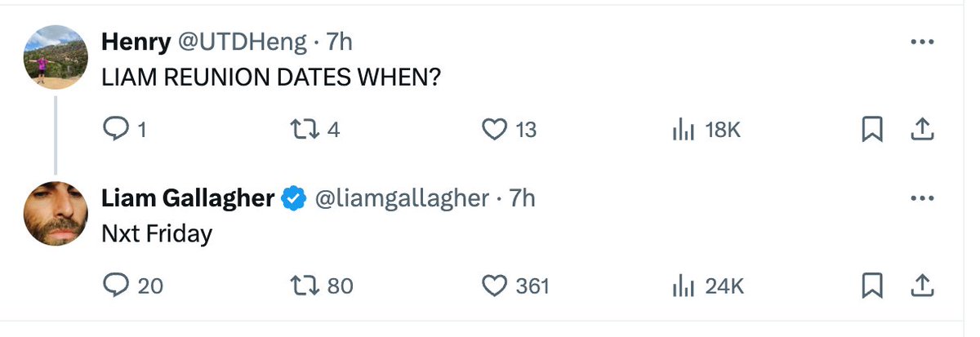Share Liam Gallagher's tweet

[x=921, y=286]
